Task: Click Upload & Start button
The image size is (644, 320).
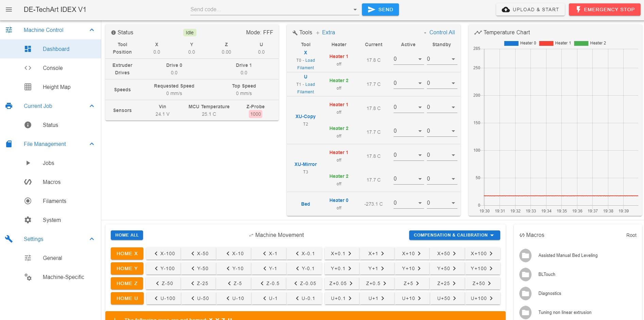Action: pyautogui.click(x=530, y=10)
